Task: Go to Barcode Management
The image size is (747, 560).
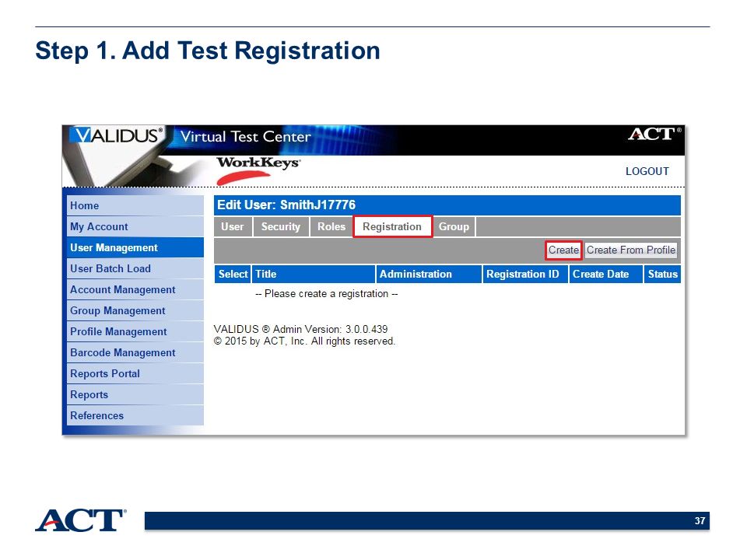Action: click(135, 352)
